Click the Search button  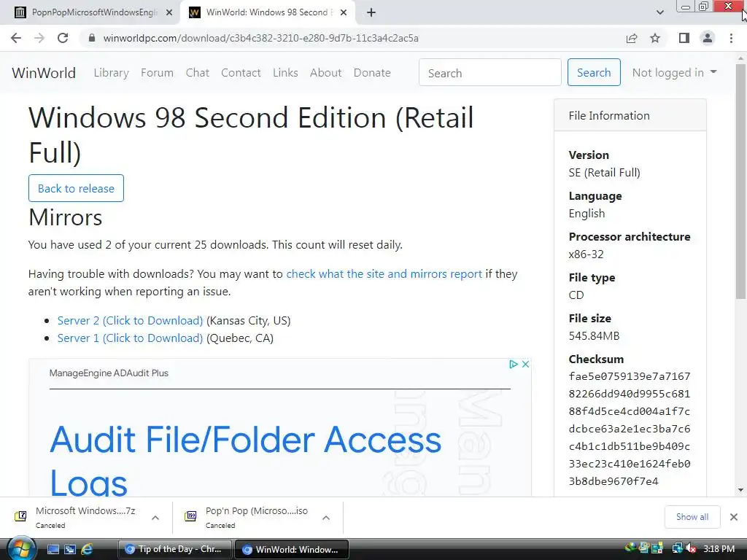click(x=594, y=72)
